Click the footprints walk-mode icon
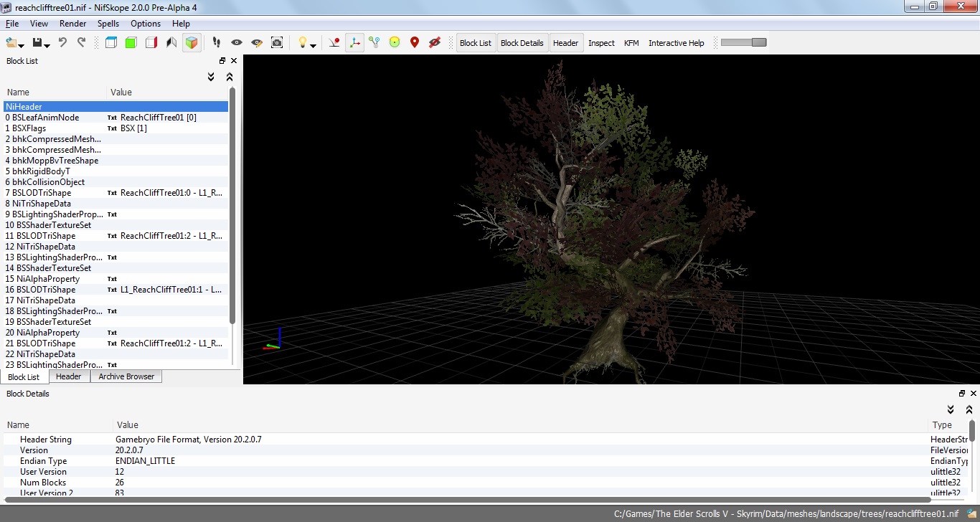This screenshot has height=522, width=980. pos(217,43)
